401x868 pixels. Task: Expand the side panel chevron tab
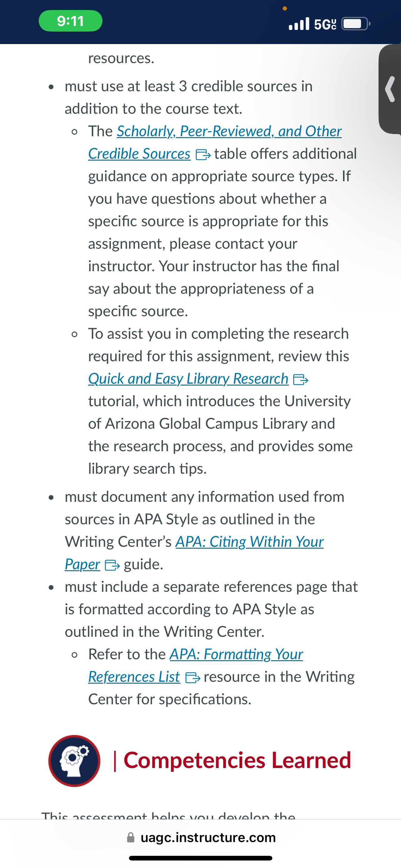coord(390,89)
